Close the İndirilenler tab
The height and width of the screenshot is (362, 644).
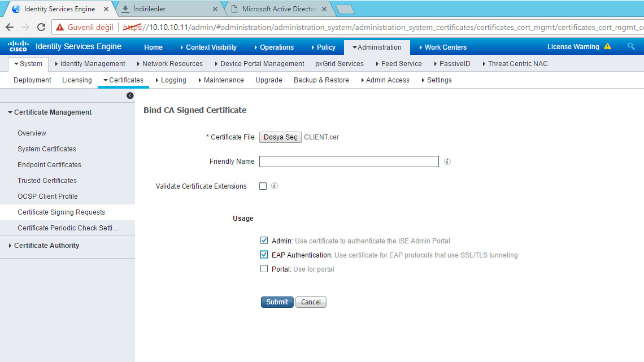[x=215, y=9]
